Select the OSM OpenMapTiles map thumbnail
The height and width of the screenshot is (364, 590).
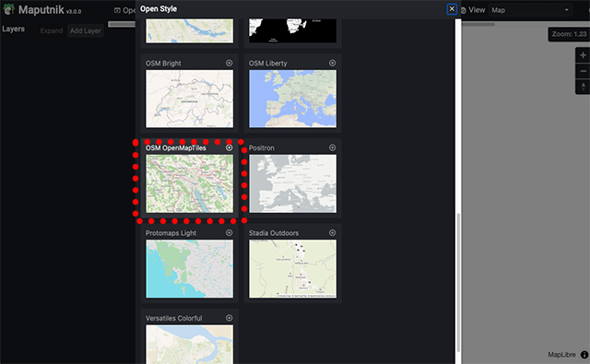[190, 184]
